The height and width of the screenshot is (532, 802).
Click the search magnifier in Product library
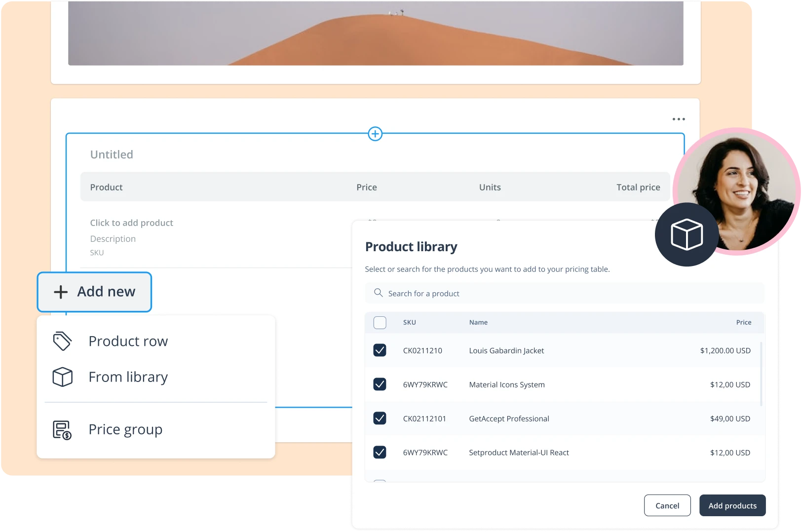point(378,293)
